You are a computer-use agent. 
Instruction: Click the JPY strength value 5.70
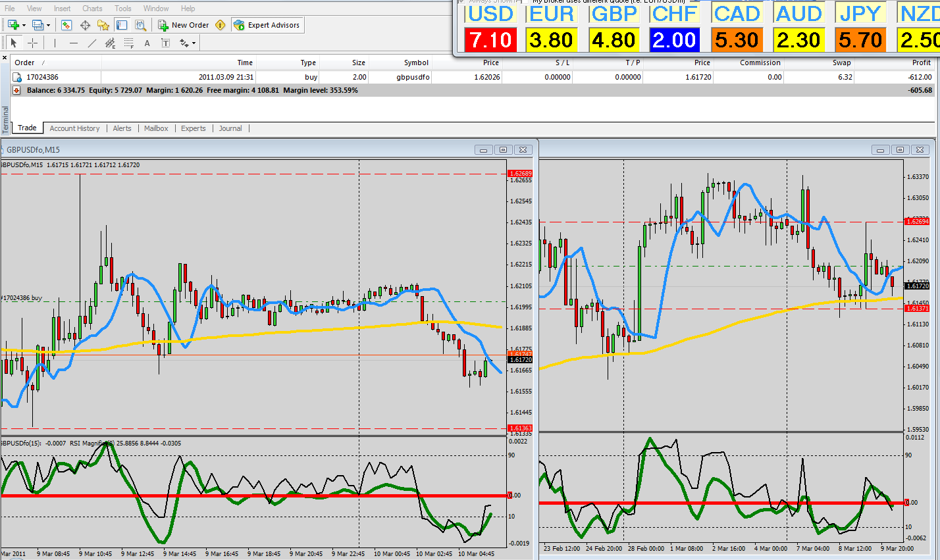point(860,40)
